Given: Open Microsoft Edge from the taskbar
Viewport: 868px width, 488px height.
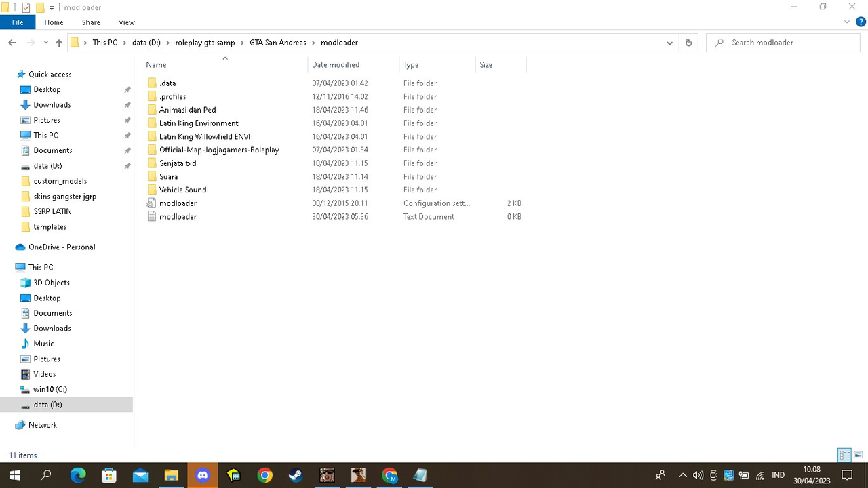Looking at the screenshot, I should click(78, 475).
